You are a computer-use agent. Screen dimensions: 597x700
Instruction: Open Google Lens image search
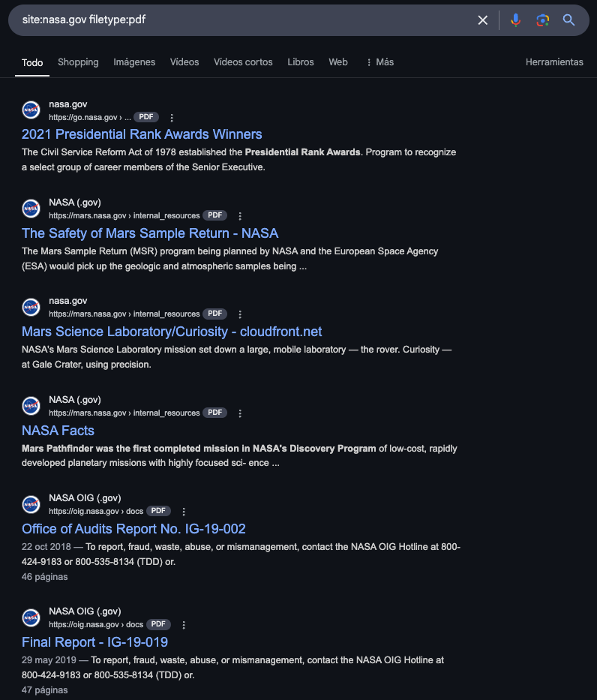click(x=542, y=20)
